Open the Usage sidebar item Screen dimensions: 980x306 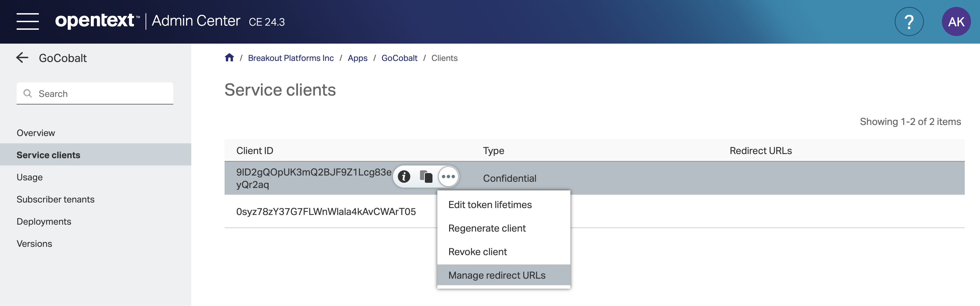(30, 177)
